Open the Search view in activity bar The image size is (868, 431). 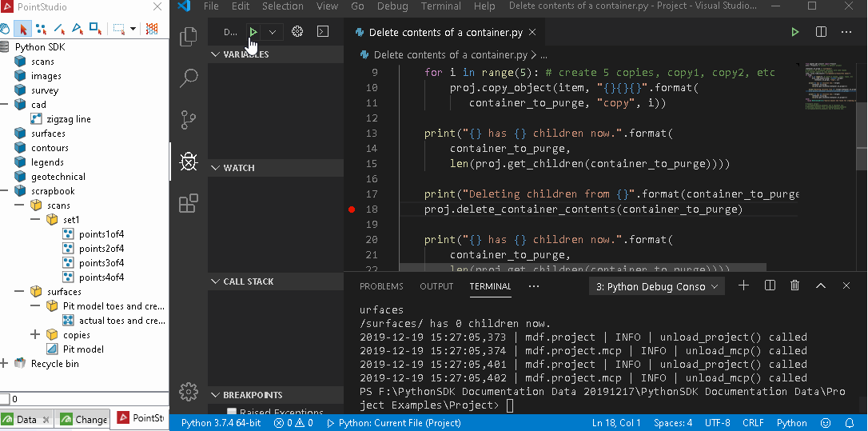(x=189, y=78)
